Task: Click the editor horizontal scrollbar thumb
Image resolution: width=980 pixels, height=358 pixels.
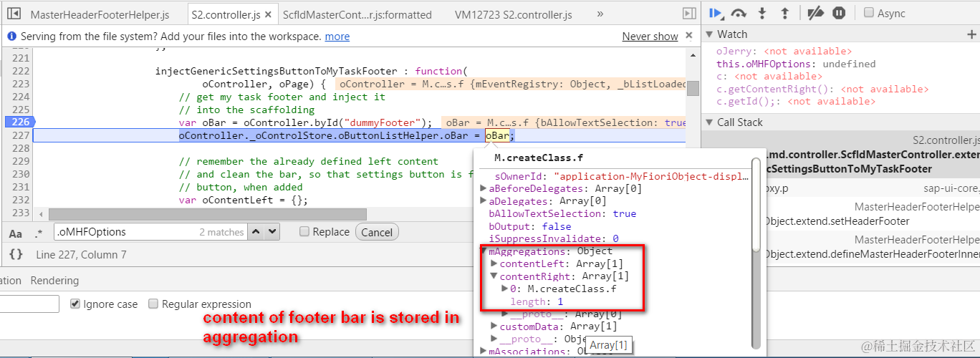Action: [207, 214]
